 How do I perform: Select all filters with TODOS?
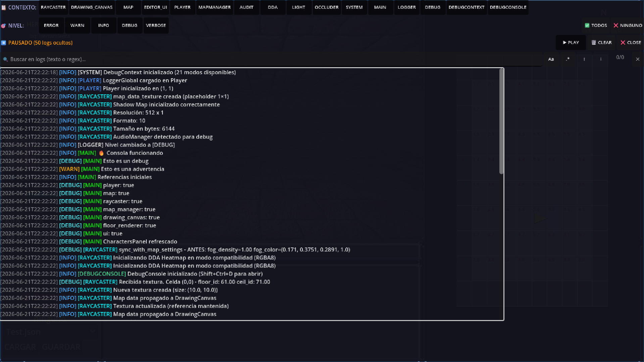pos(596,26)
